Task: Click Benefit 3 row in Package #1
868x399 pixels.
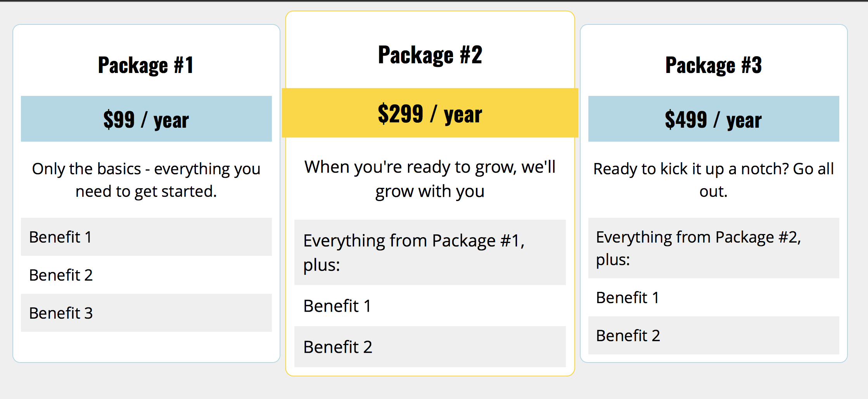Action: [x=146, y=313]
